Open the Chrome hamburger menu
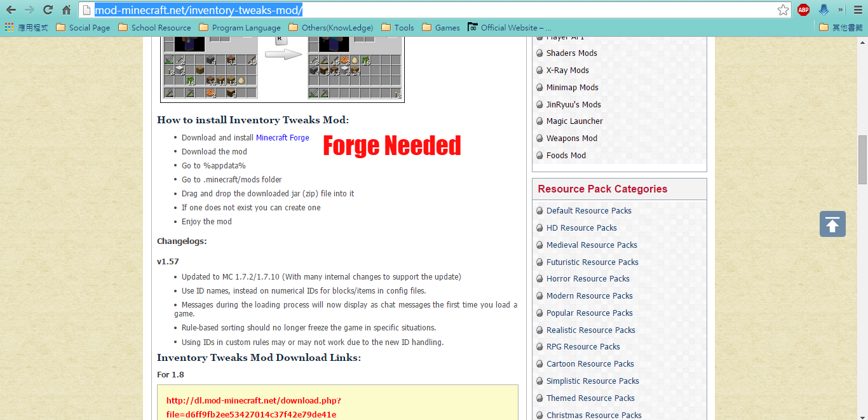The height and width of the screenshot is (420, 868). coord(857,10)
